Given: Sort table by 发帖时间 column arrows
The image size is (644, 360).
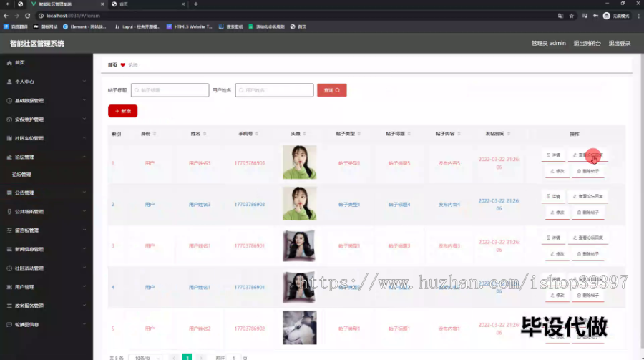Looking at the screenshot, I should click(x=509, y=134).
